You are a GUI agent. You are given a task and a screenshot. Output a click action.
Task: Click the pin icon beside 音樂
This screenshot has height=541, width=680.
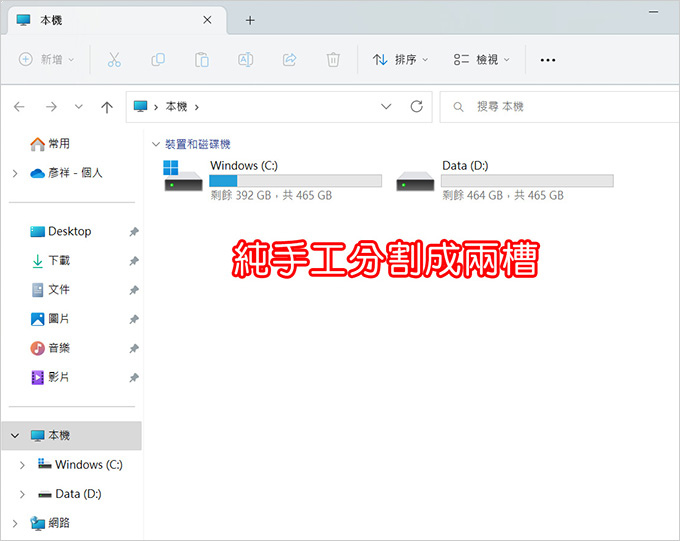point(134,348)
